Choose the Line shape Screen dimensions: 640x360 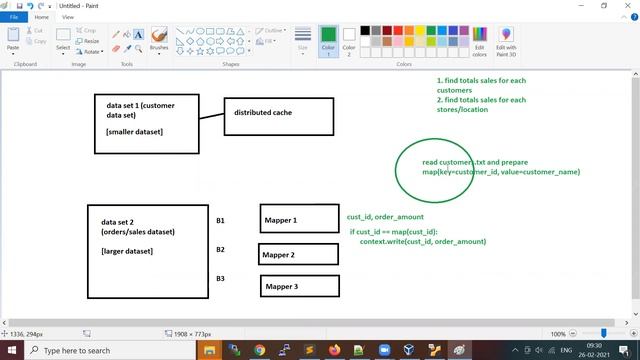point(180,31)
